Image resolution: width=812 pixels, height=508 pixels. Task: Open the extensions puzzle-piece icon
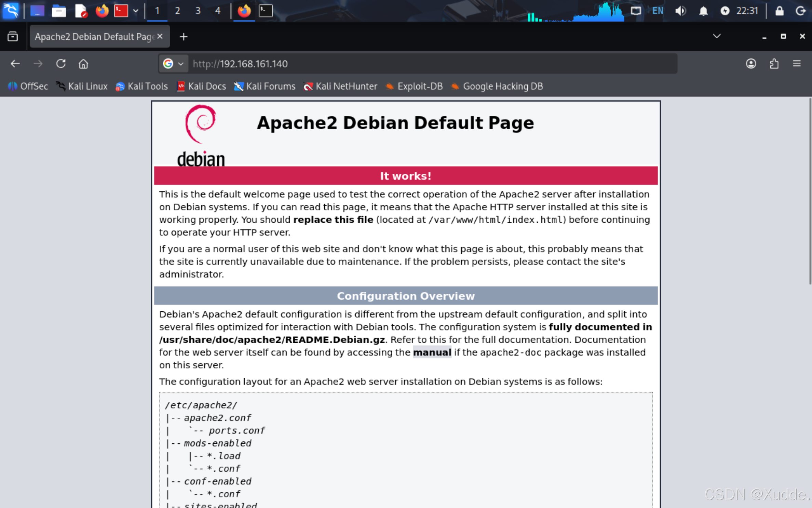pyautogui.click(x=774, y=64)
